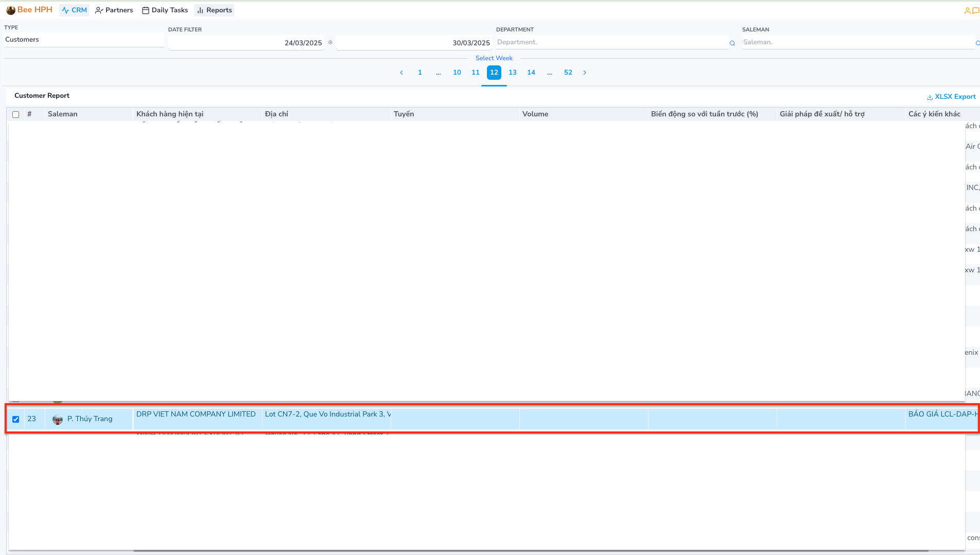Uncheck the row 23 checkbox
980x555 pixels.
tap(16, 419)
